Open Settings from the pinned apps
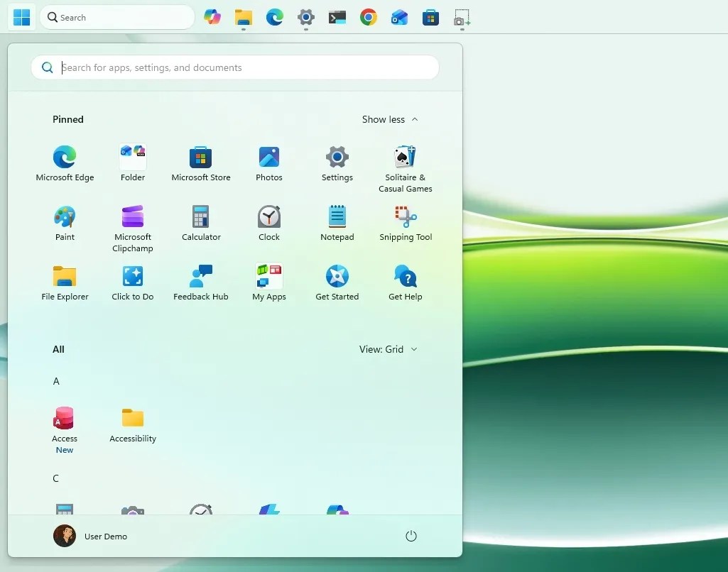This screenshot has width=728, height=572. click(x=337, y=164)
